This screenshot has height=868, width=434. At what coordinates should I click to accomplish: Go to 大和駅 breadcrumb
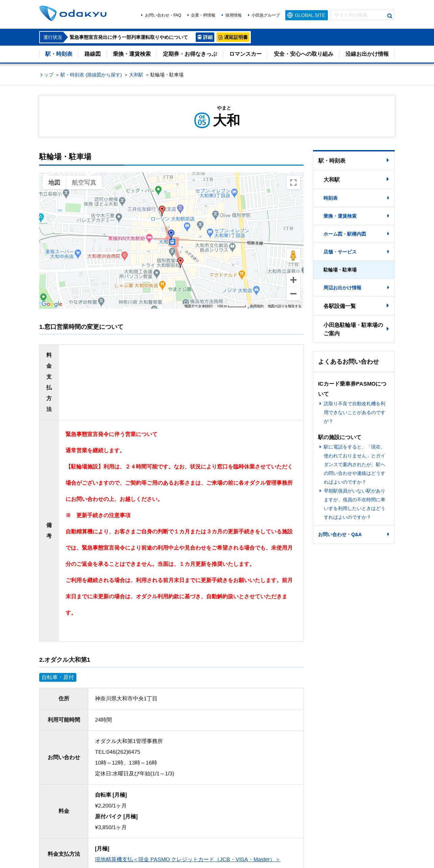[136, 75]
